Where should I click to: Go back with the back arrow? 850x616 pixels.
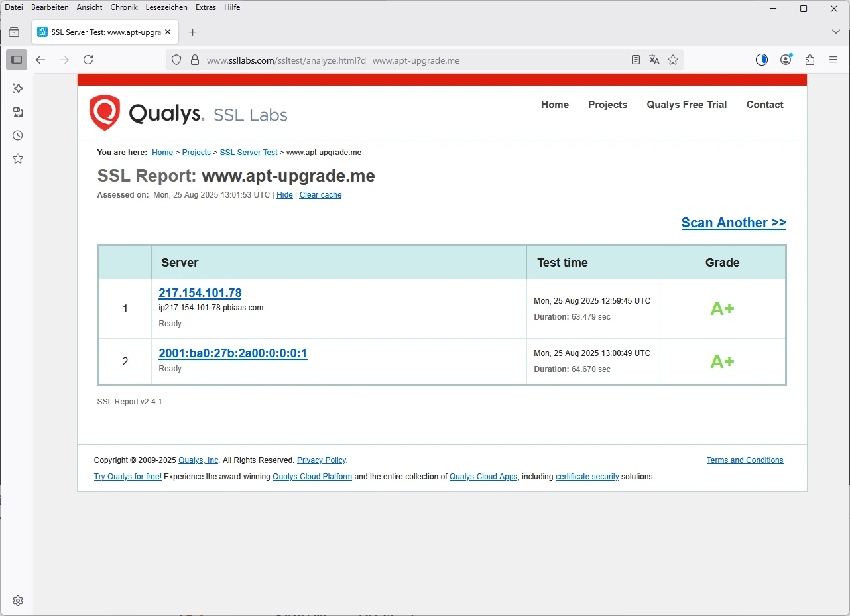pos(40,60)
